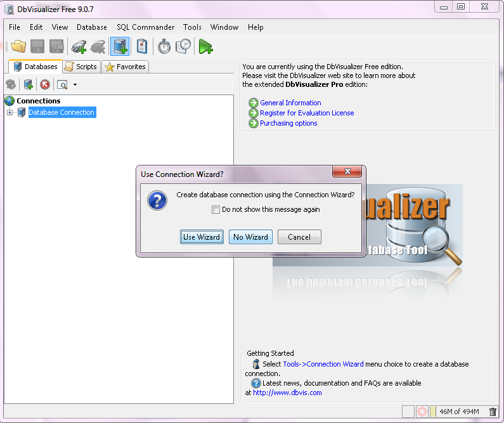Screen dimensions: 504x423
Task: Click the Use Wizard button
Action: pos(202,237)
